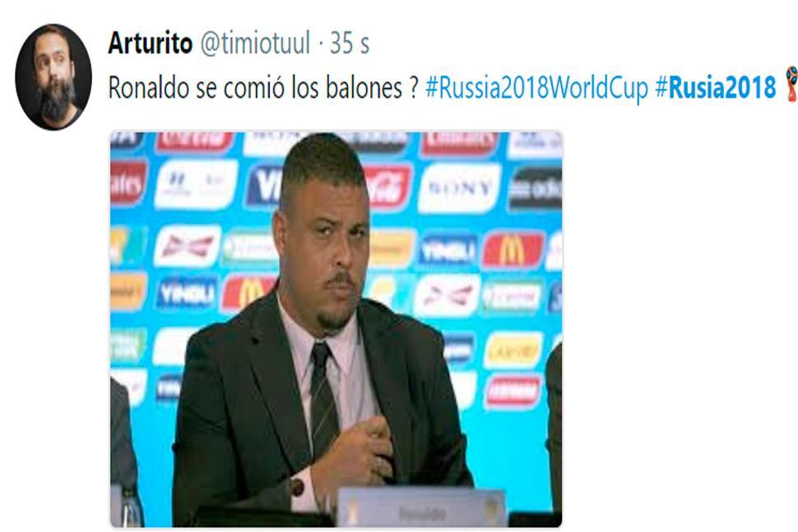Open Arturito's bearded profile avatar

pos(53,76)
